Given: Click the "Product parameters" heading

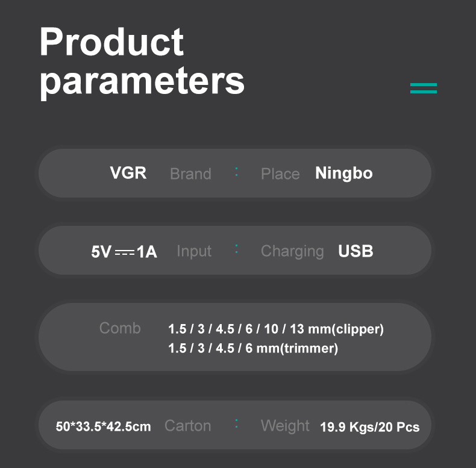Looking at the screenshot, I should (x=142, y=61).
